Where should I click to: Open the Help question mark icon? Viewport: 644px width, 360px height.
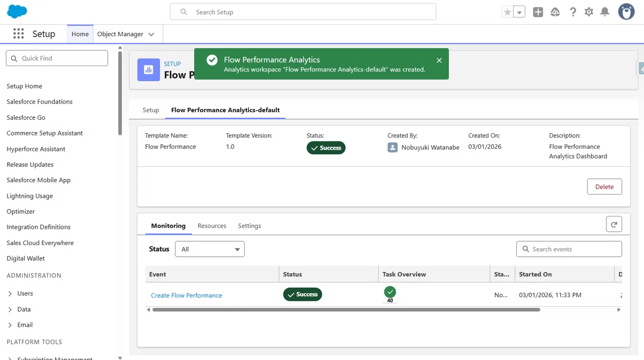point(573,12)
